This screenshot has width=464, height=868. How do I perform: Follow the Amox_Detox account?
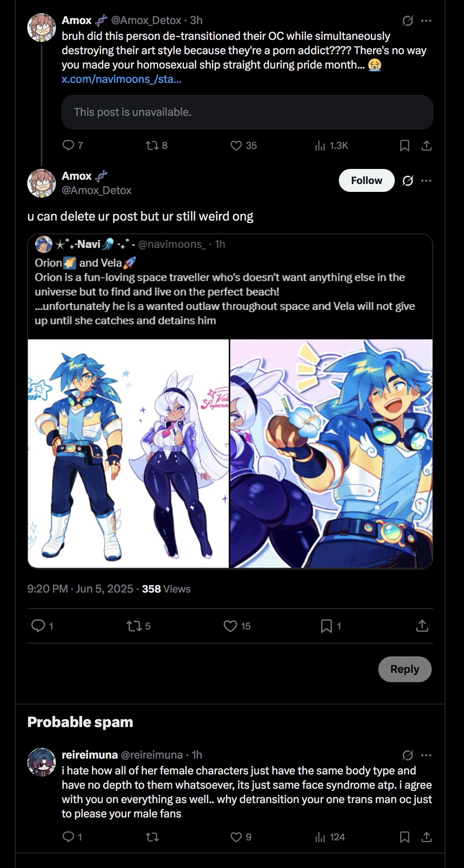pos(366,180)
